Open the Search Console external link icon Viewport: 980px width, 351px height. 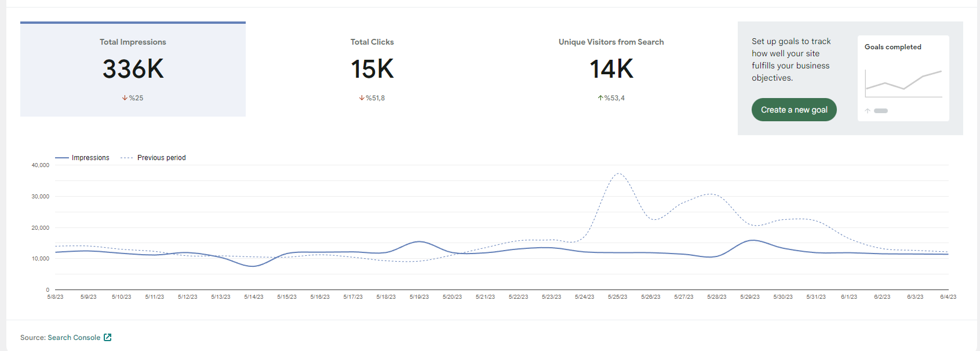(107, 338)
